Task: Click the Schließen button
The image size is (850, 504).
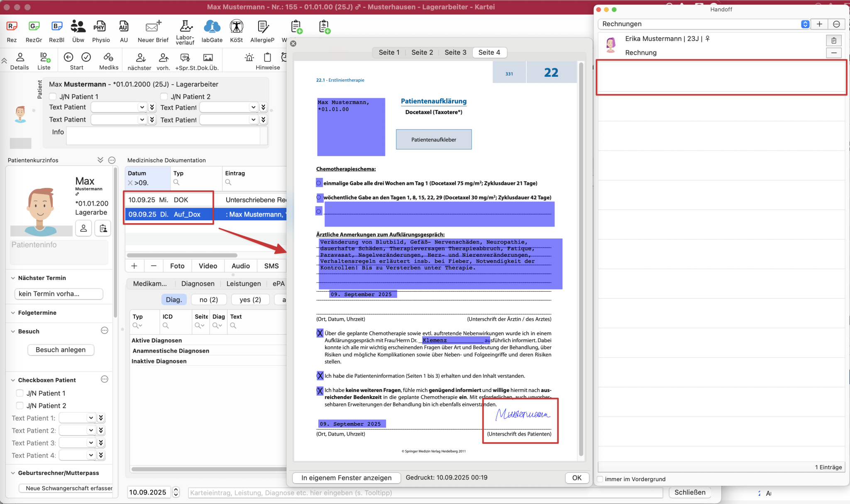Action: tap(690, 492)
